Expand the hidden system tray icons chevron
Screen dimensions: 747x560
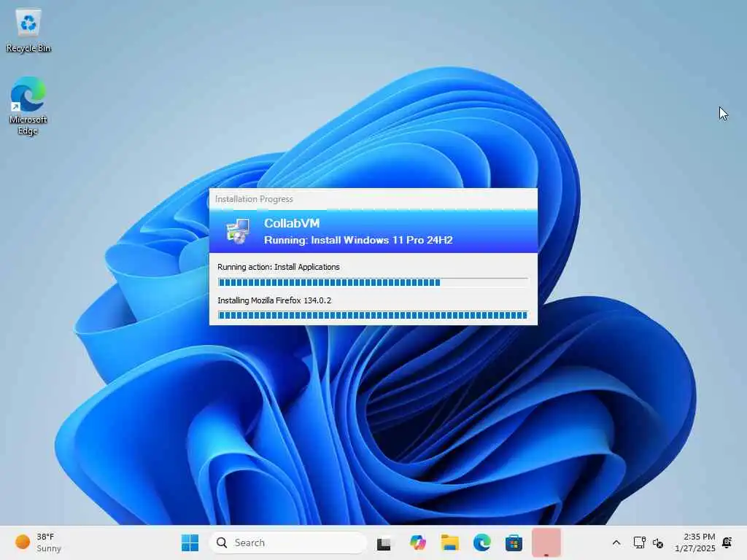pyautogui.click(x=616, y=542)
